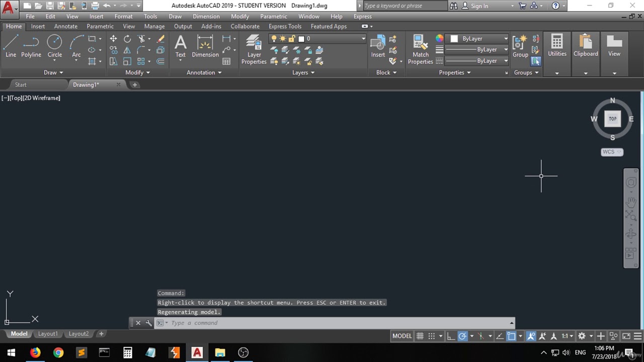The height and width of the screenshot is (362, 644).
Task: Click the Pan hand in navigation bar
Action: [x=631, y=202]
